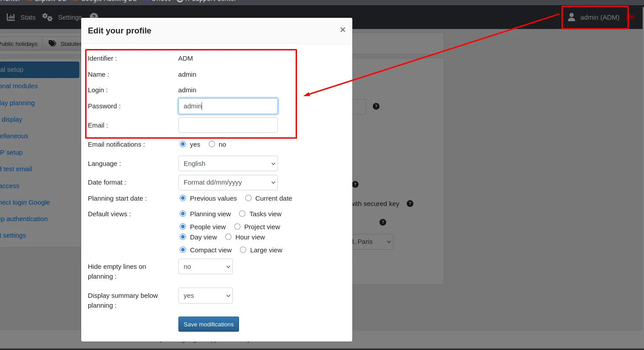Open the 'login Google' sidebar link

(x=25, y=202)
